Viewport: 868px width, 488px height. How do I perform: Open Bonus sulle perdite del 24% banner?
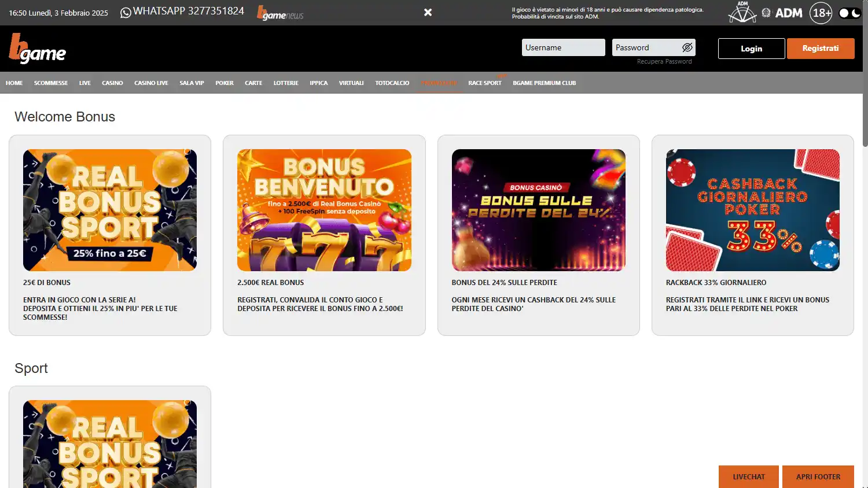(x=538, y=210)
